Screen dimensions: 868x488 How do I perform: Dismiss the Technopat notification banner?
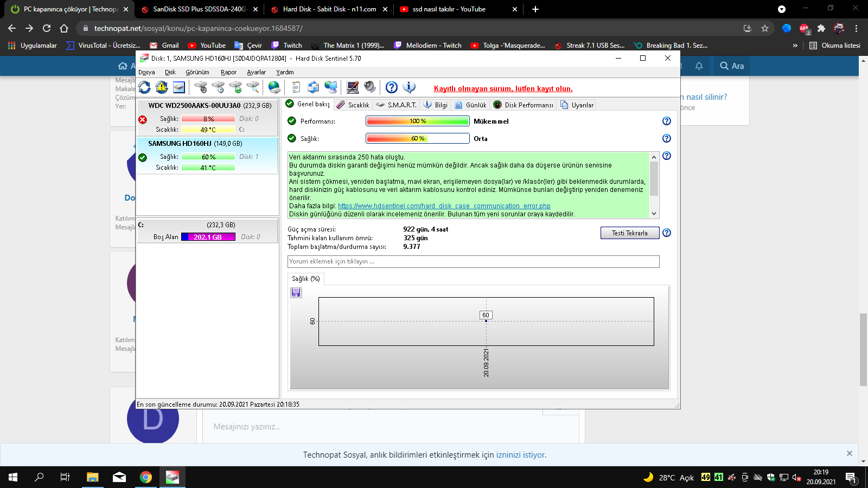(850, 453)
